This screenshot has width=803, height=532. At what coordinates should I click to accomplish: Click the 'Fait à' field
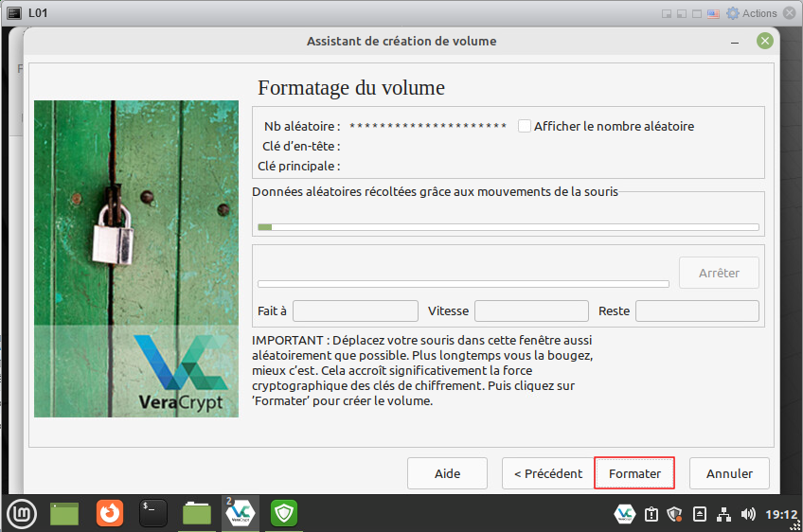pyautogui.click(x=355, y=311)
